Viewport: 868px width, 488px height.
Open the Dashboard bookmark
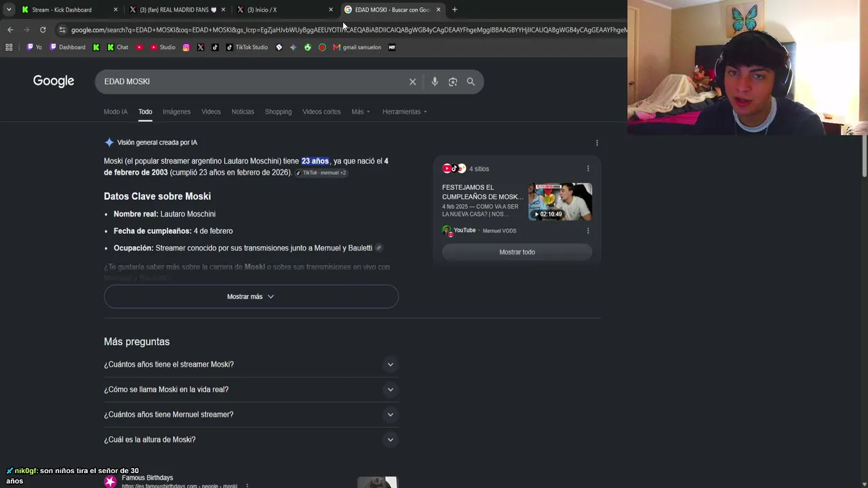pos(68,47)
